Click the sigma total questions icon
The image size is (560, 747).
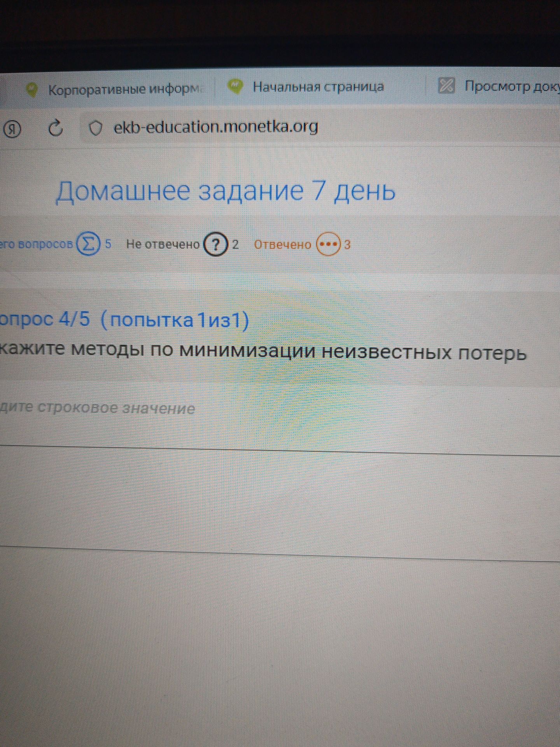pos(89,244)
